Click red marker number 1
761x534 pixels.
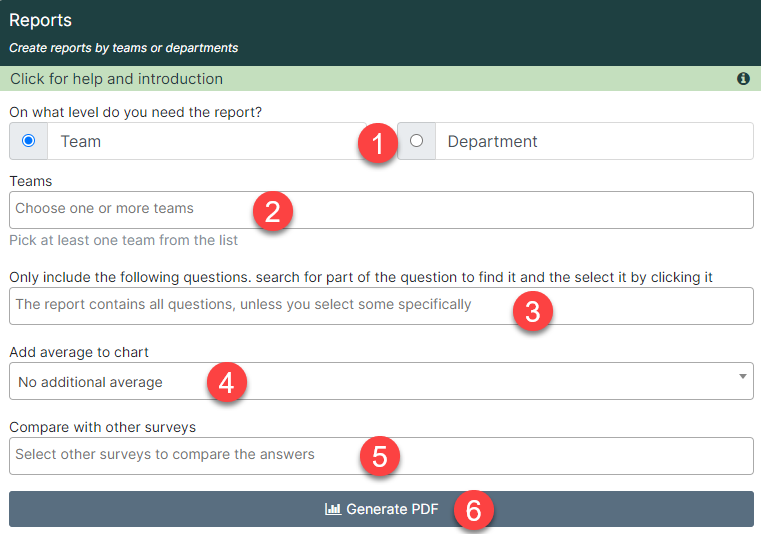tap(378, 143)
